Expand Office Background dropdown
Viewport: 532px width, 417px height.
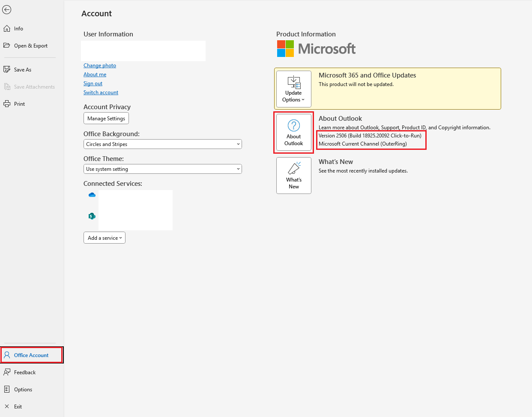point(163,144)
